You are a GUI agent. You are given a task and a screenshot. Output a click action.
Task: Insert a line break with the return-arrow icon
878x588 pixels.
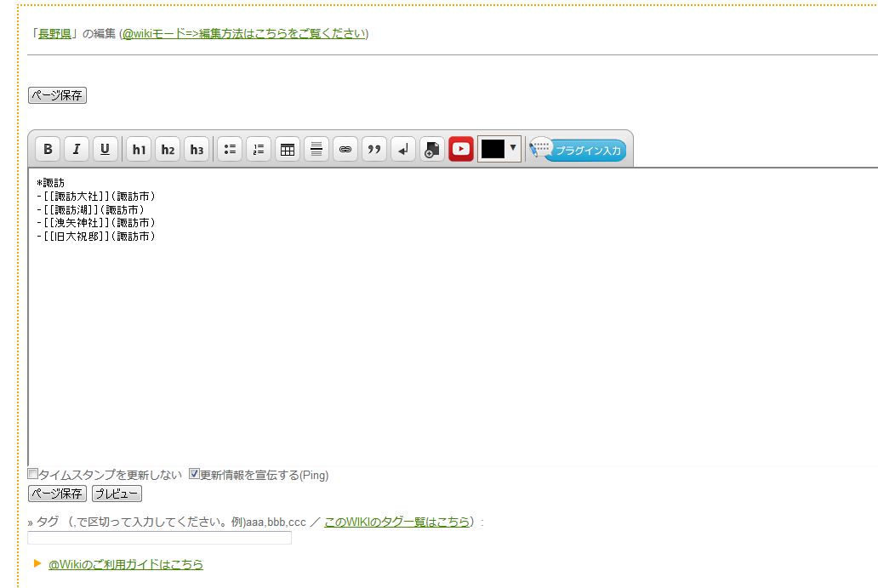pos(403,150)
